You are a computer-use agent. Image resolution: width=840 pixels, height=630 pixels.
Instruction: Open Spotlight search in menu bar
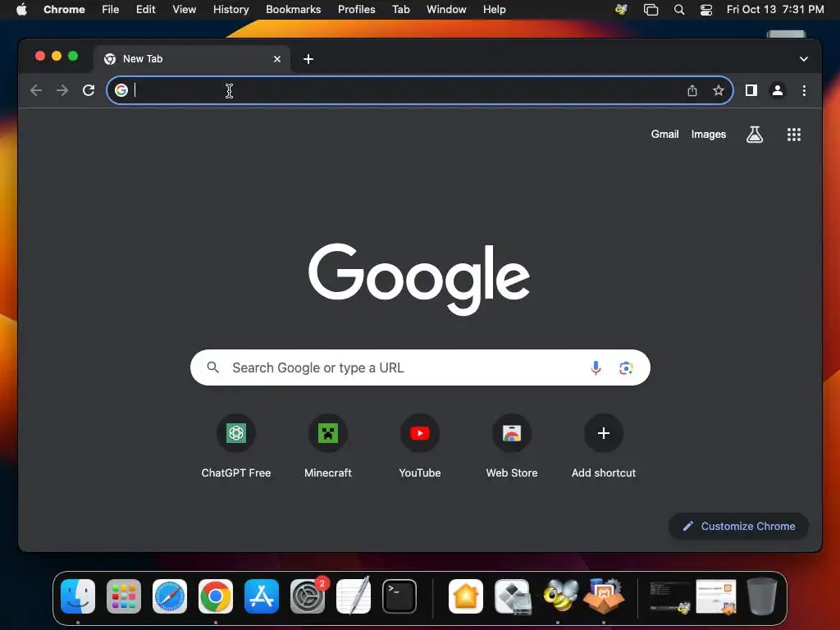(678, 10)
